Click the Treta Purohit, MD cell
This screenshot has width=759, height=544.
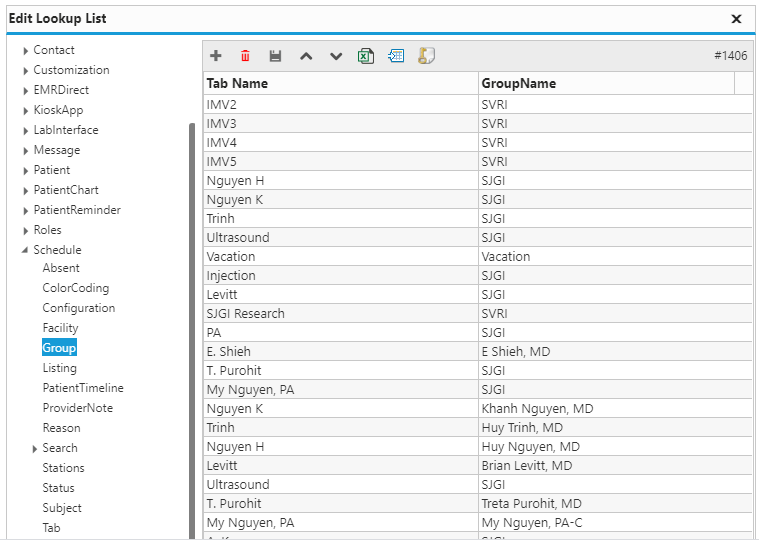coord(616,503)
